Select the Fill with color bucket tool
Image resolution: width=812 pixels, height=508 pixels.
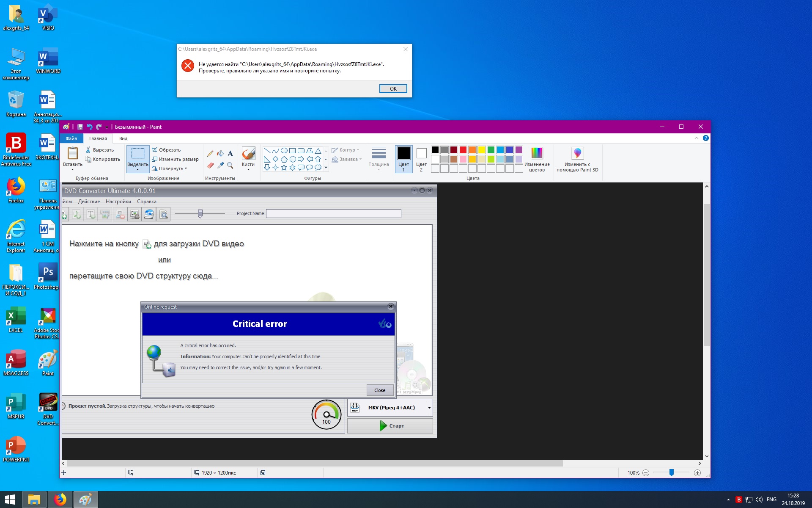[220, 154]
